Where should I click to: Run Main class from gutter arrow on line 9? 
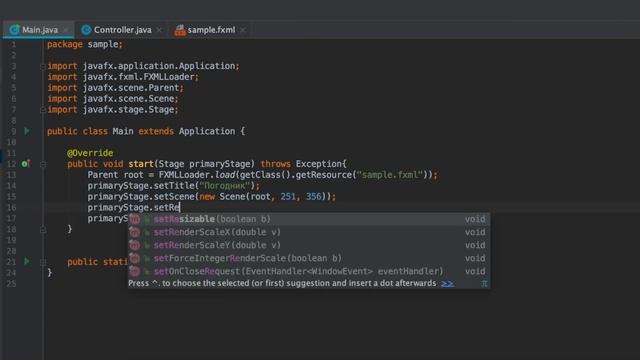point(27,131)
